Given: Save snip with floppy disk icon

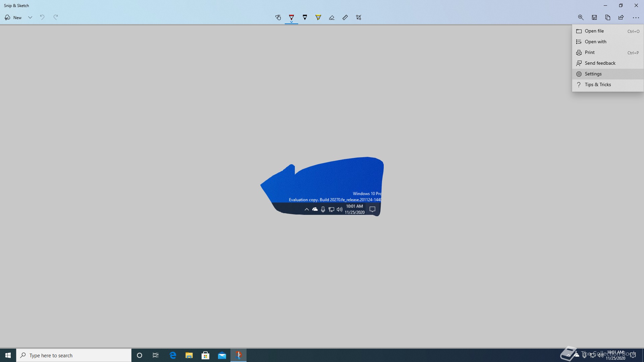Looking at the screenshot, I should [x=594, y=17].
